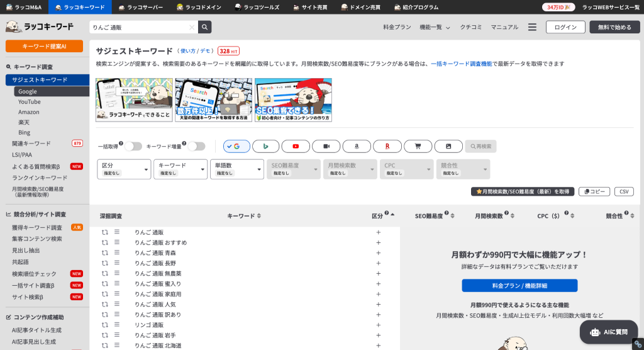
Task: Click the 無料で始める button
Action: pyautogui.click(x=614, y=27)
